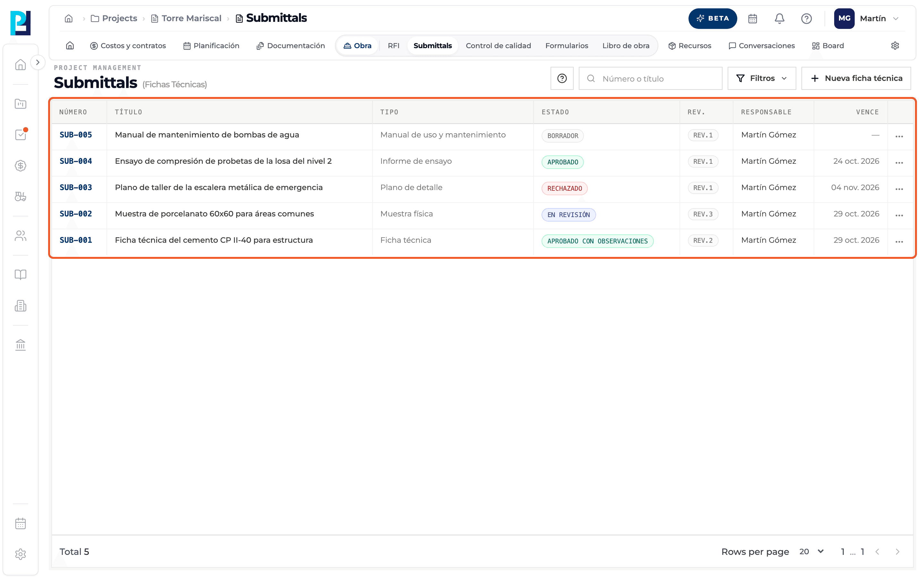
Task: Click the Número o título search field
Action: 650,78
